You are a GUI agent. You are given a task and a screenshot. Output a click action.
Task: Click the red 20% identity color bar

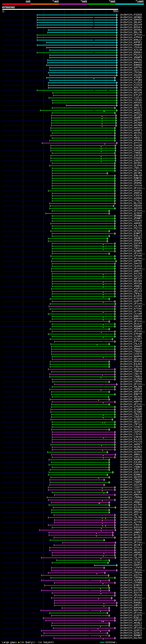pyautogui.click(x=16, y=4)
